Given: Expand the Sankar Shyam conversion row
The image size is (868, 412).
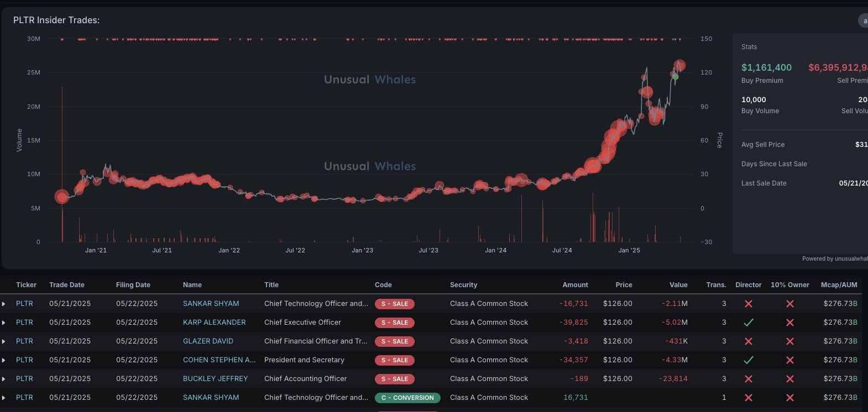Looking at the screenshot, I should coord(3,398).
